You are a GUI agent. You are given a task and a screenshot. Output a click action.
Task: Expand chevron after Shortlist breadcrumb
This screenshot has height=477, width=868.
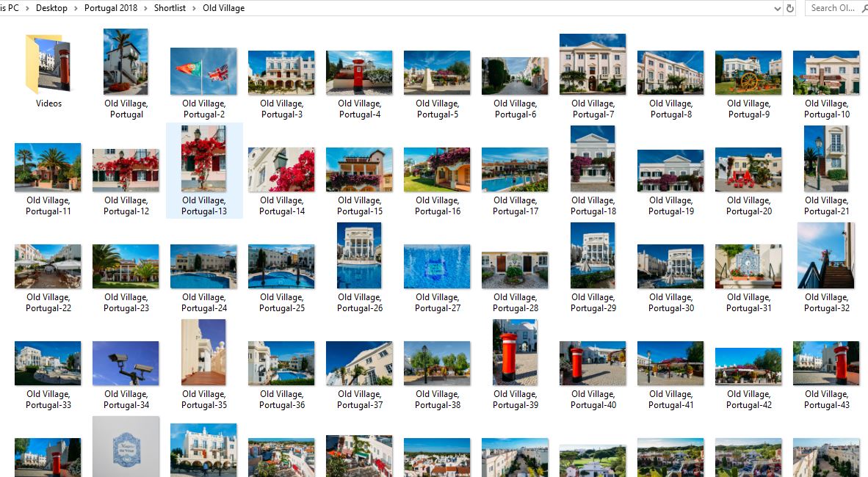pos(195,8)
